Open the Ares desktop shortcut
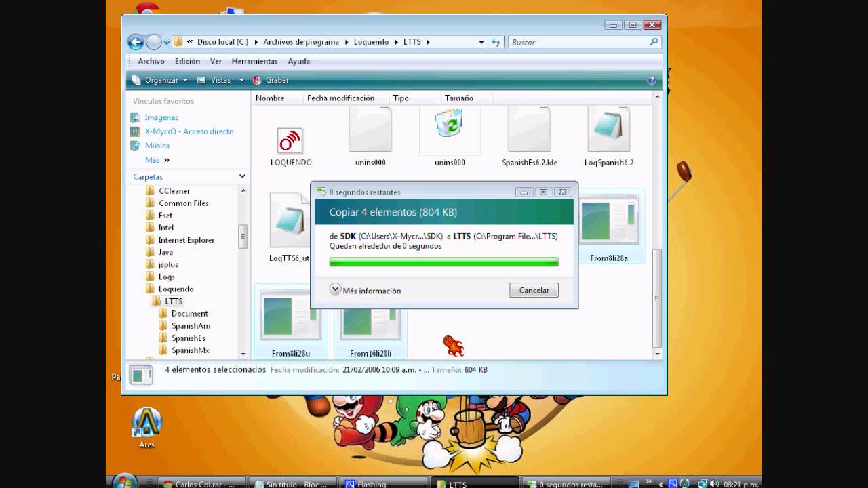The height and width of the screenshot is (488, 868). click(x=147, y=428)
